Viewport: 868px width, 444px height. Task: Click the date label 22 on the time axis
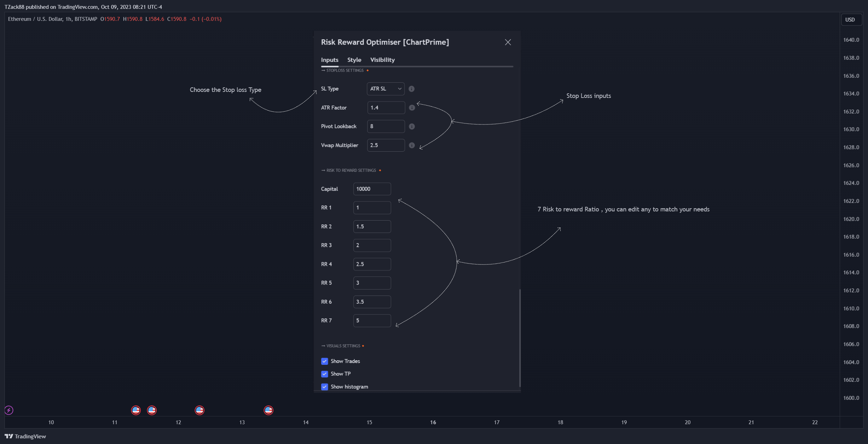tap(815, 422)
